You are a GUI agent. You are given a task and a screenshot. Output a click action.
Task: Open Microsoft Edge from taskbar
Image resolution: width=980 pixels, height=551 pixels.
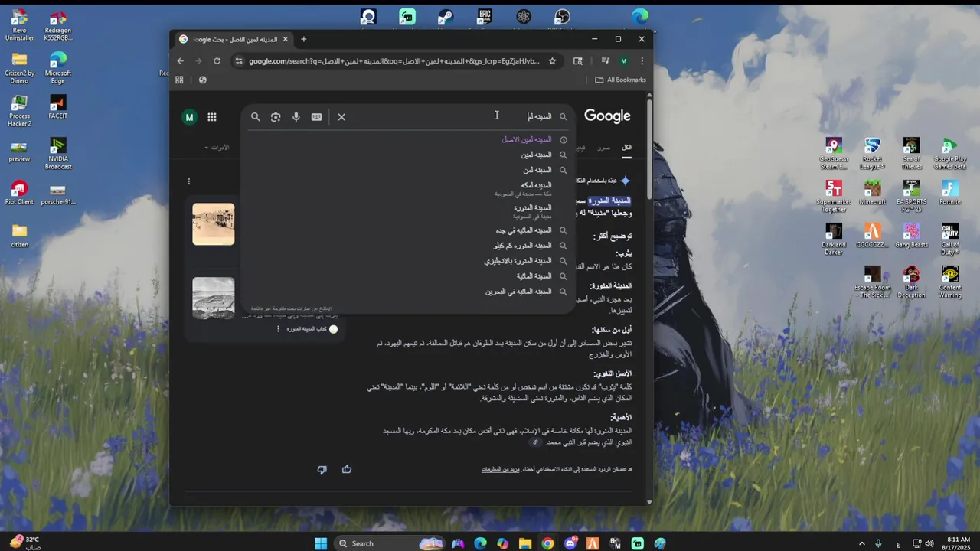(x=480, y=543)
